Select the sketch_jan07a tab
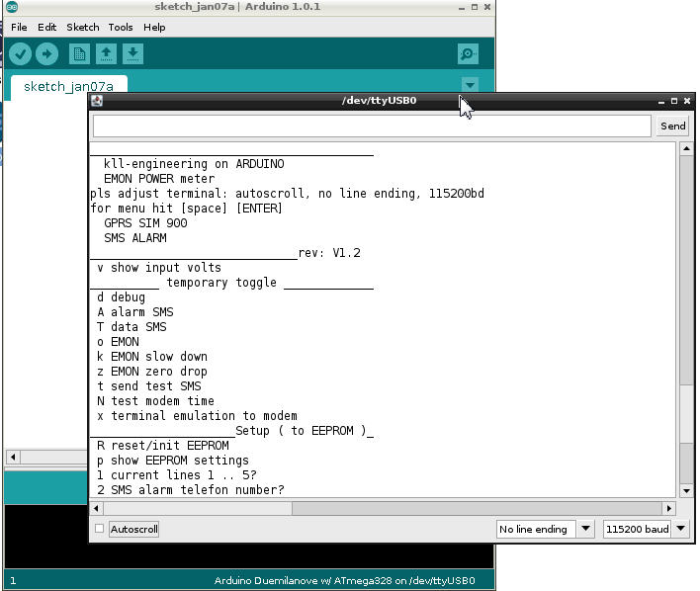Image resolution: width=700 pixels, height=591 pixels. (68, 86)
